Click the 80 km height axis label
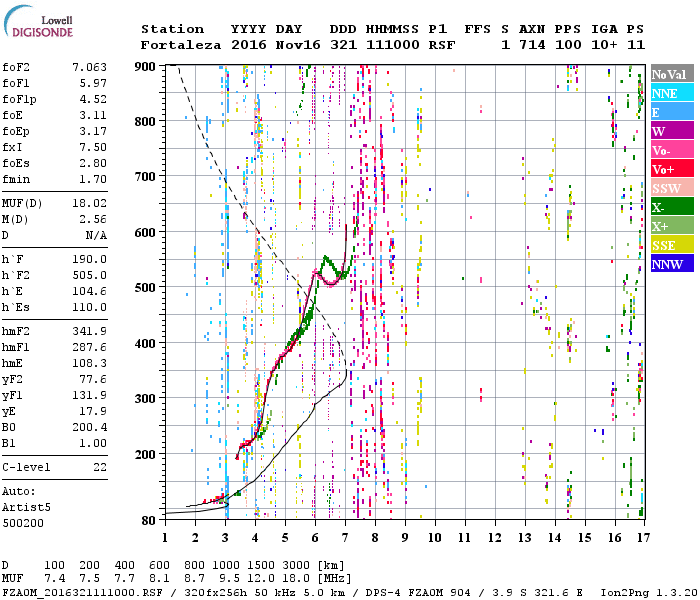This screenshot has height=600, width=700. click(149, 521)
